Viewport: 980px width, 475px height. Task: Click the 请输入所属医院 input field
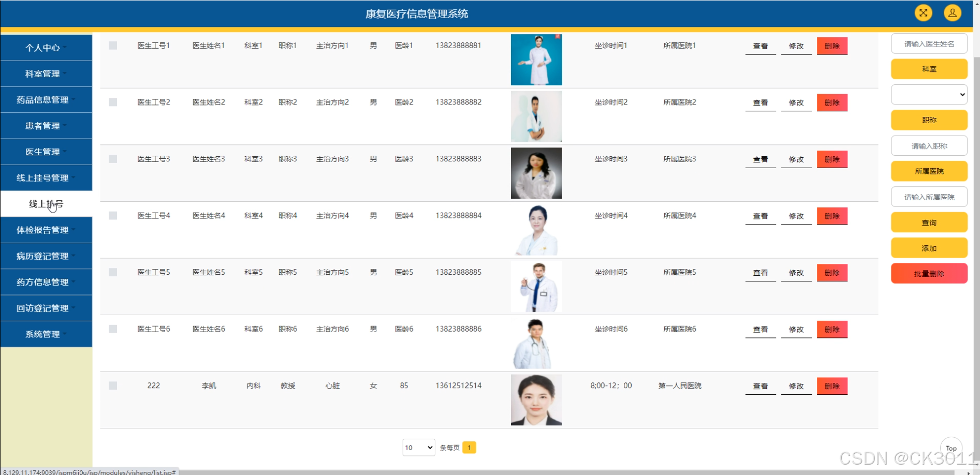929,197
